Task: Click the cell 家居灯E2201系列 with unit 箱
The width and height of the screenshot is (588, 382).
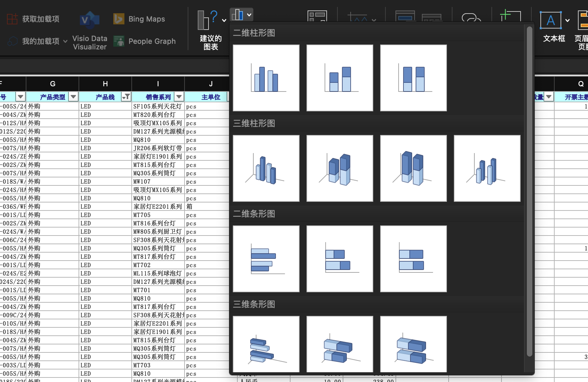Action: [x=158, y=207]
